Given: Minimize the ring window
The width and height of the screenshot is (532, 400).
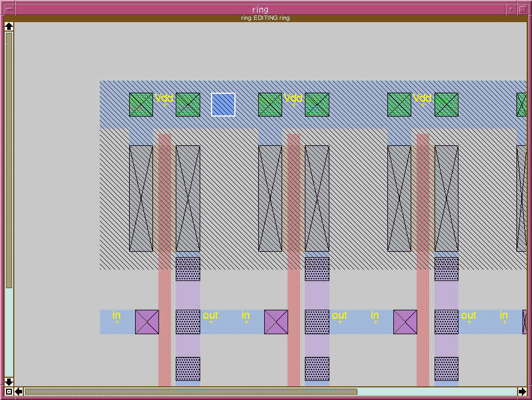Looking at the screenshot, I should pyautogui.click(x=510, y=9).
